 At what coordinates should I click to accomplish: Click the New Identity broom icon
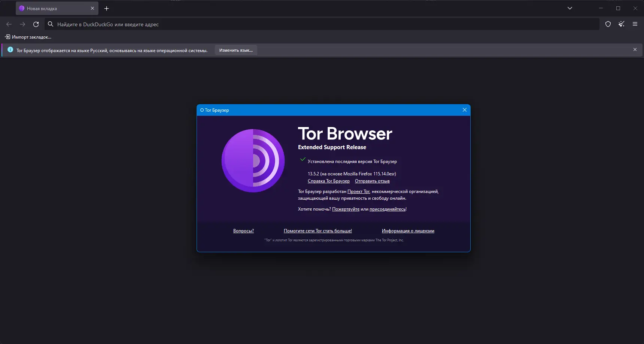(x=622, y=24)
